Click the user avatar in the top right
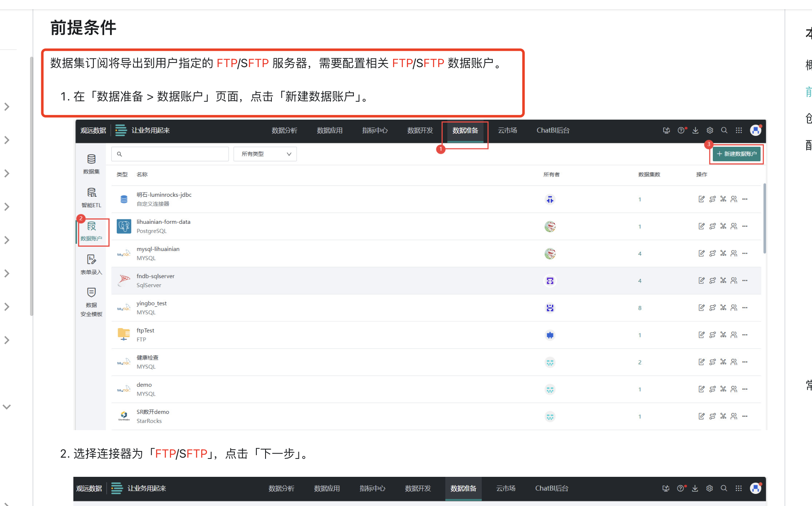The image size is (812, 506). click(x=756, y=130)
